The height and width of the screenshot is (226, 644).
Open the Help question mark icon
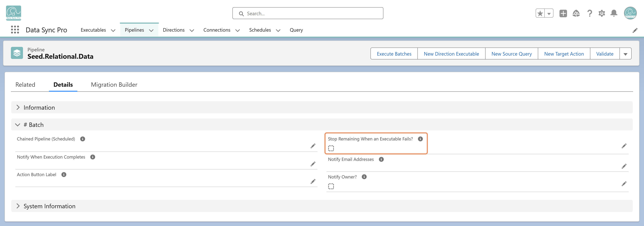tap(589, 13)
